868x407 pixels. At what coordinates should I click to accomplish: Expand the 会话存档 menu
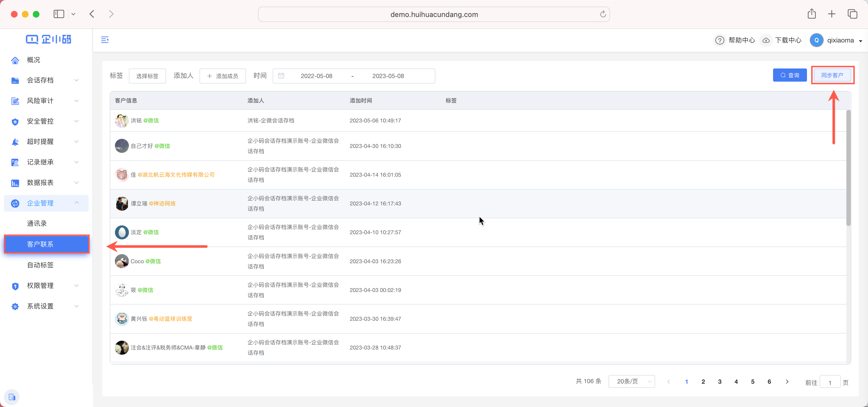click(77, 80)
